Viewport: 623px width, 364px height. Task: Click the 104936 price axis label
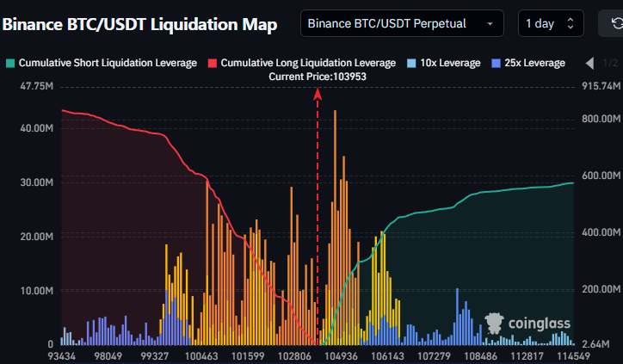click(341, 356)
